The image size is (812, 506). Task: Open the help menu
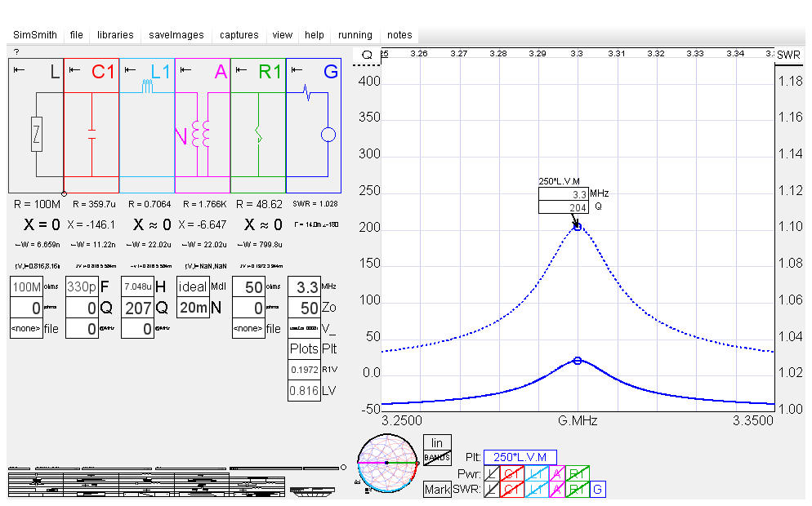(314, 34)
